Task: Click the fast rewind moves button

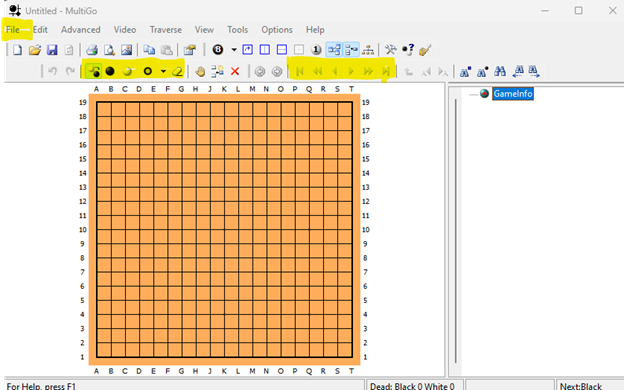Action: click(317, 71)
